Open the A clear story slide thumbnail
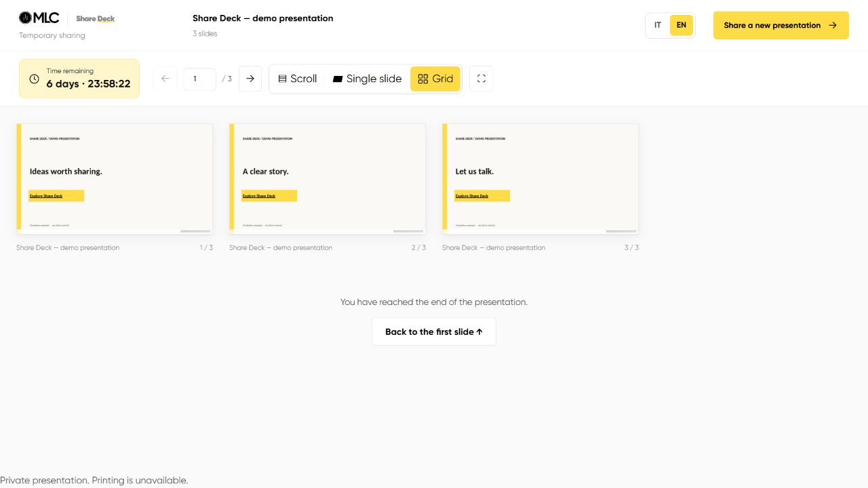The width and height of the screenshot is (868, 488). pyautogui.click(x=328, y=179)
